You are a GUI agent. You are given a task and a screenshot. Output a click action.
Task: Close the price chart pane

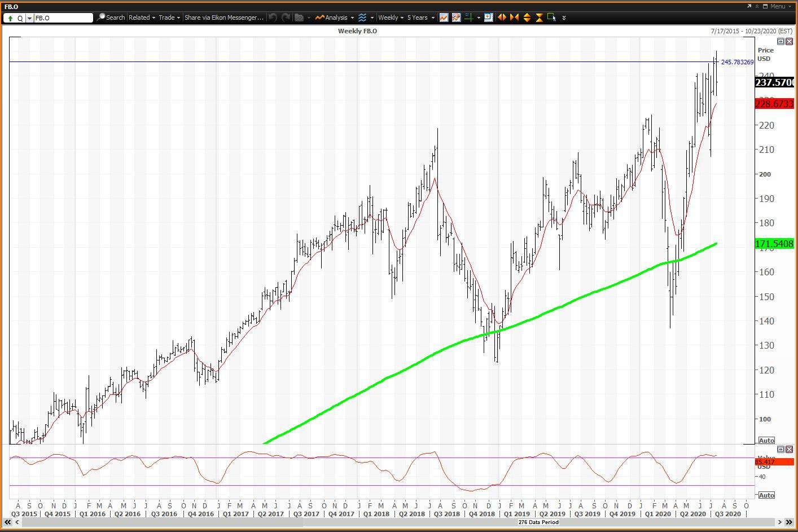coord(789,42)
